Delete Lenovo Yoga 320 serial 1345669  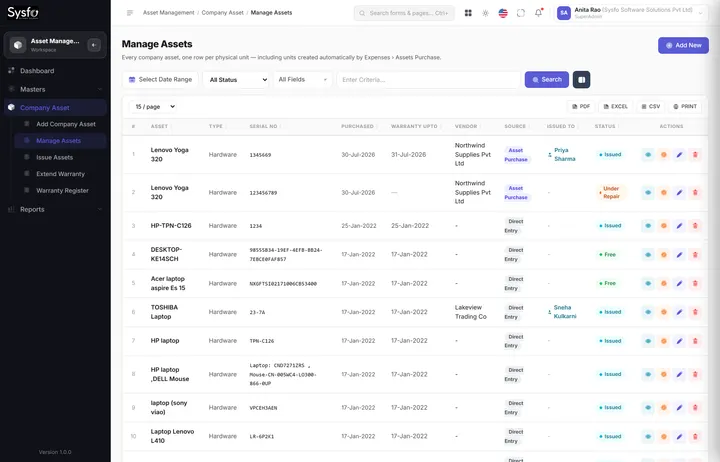(x=695, y=155)
